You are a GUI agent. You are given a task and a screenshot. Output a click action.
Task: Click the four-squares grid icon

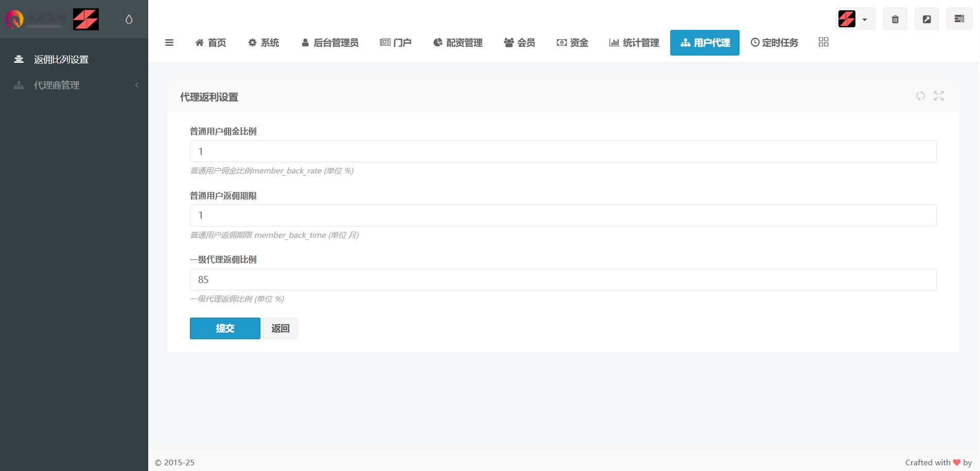(x=824, y=42)
